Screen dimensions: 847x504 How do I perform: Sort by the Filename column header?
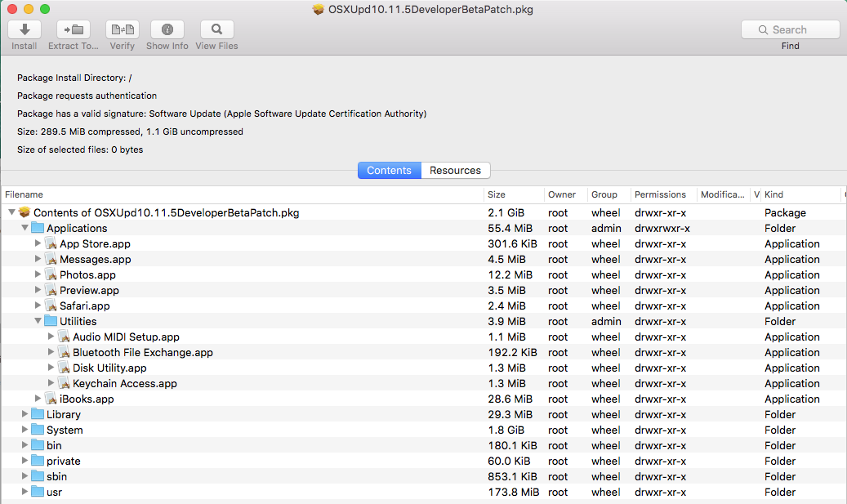[243, 194]
